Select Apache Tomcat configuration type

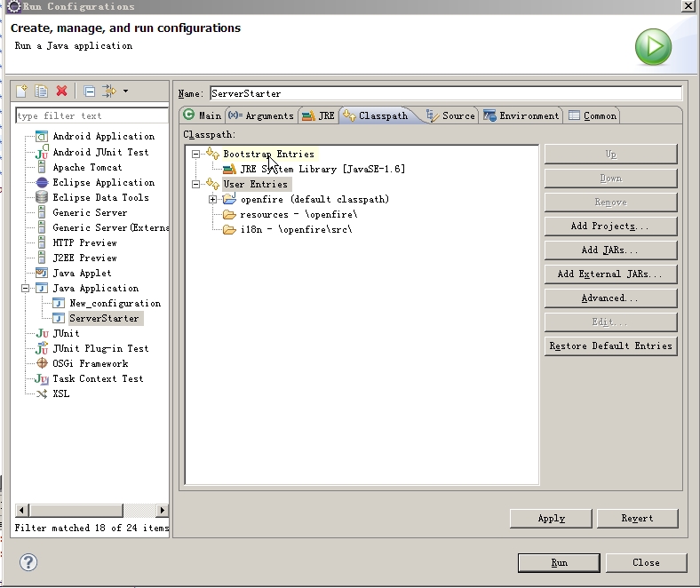(x=87, y=167)
